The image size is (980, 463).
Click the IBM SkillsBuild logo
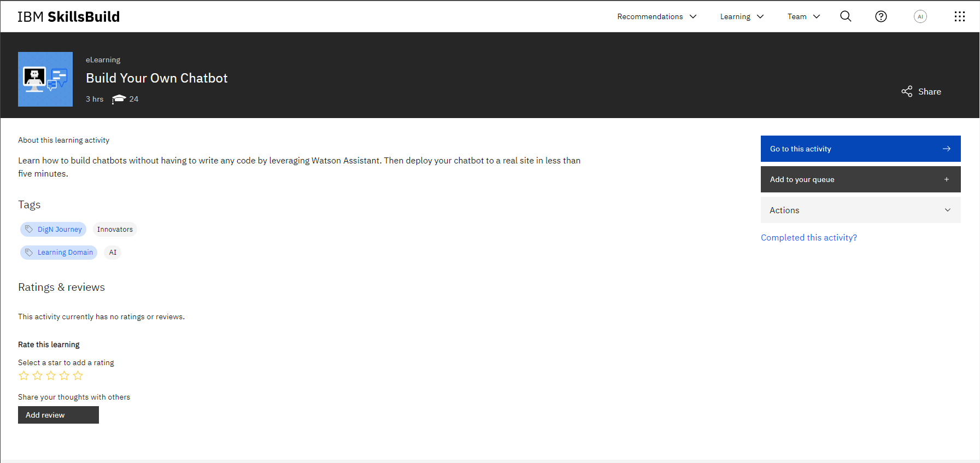(68, 16)
